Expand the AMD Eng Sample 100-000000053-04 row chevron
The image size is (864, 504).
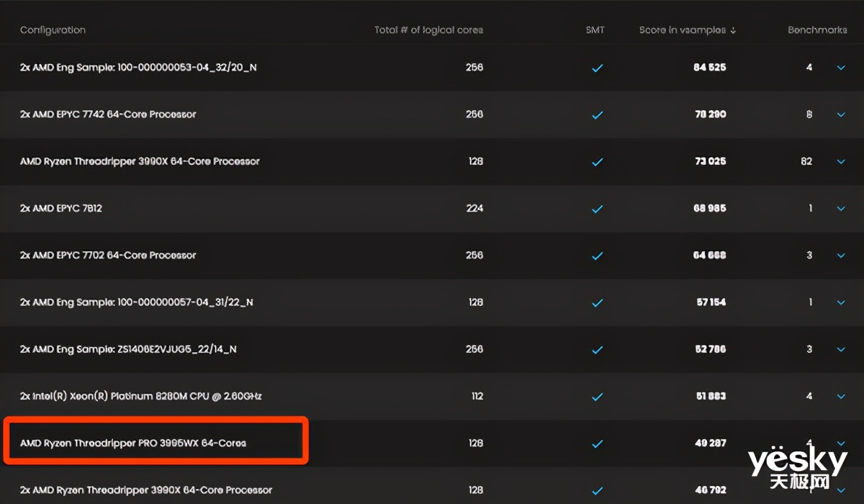(840, 68)
